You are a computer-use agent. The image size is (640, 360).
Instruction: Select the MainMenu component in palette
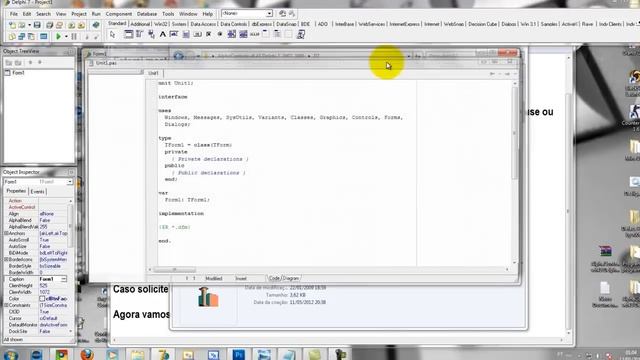coord(139,34)
